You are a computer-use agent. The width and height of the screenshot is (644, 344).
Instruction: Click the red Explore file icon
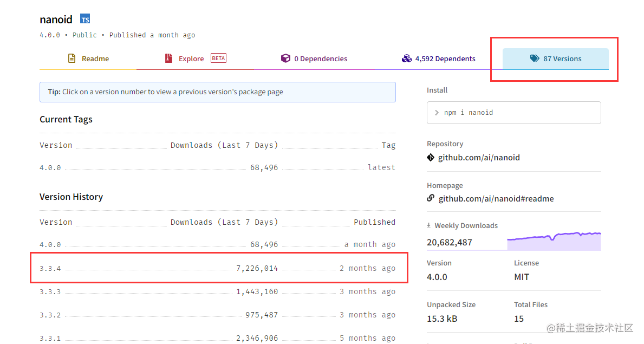[x=168, y=59]
